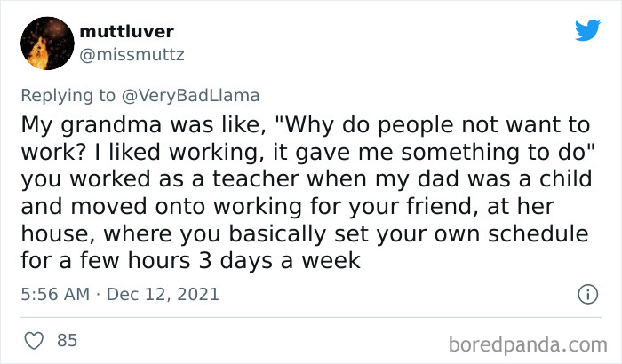Click the 85 likes count
The height and width of the screenshot is (364, 622).
(67, 340)
